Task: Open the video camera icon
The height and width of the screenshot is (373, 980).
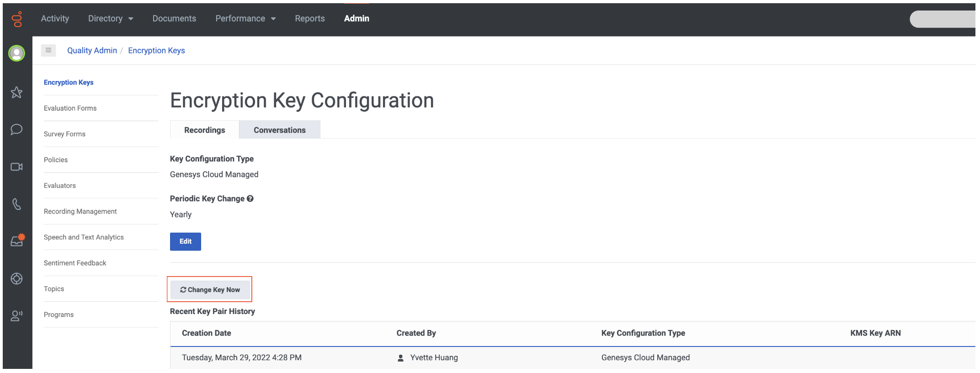Action: click(17, 167)
